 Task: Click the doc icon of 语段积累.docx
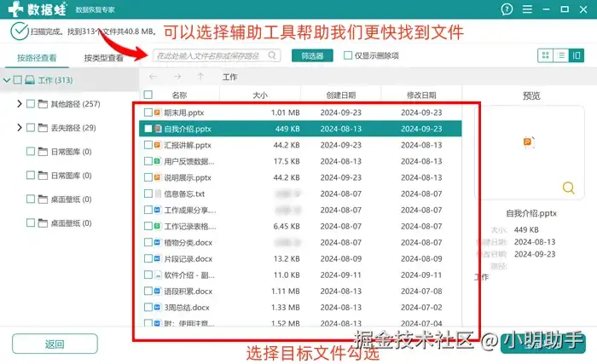(x=157, y=292)
